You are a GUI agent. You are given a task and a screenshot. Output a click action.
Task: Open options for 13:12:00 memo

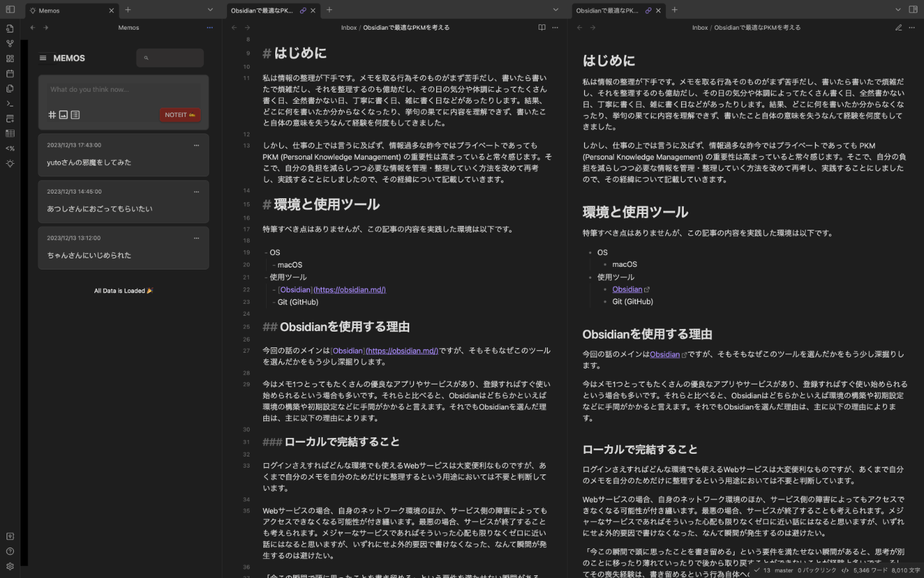pos(196,238)
